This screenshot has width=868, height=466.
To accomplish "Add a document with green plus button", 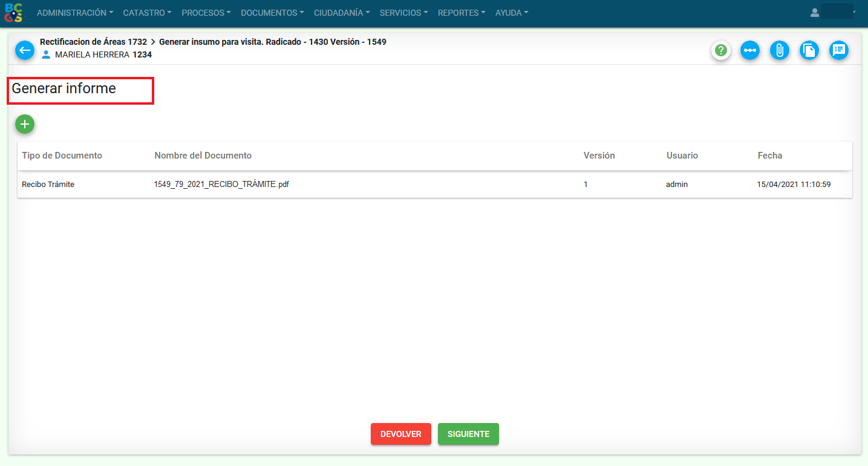I will (x=25, y=124).
